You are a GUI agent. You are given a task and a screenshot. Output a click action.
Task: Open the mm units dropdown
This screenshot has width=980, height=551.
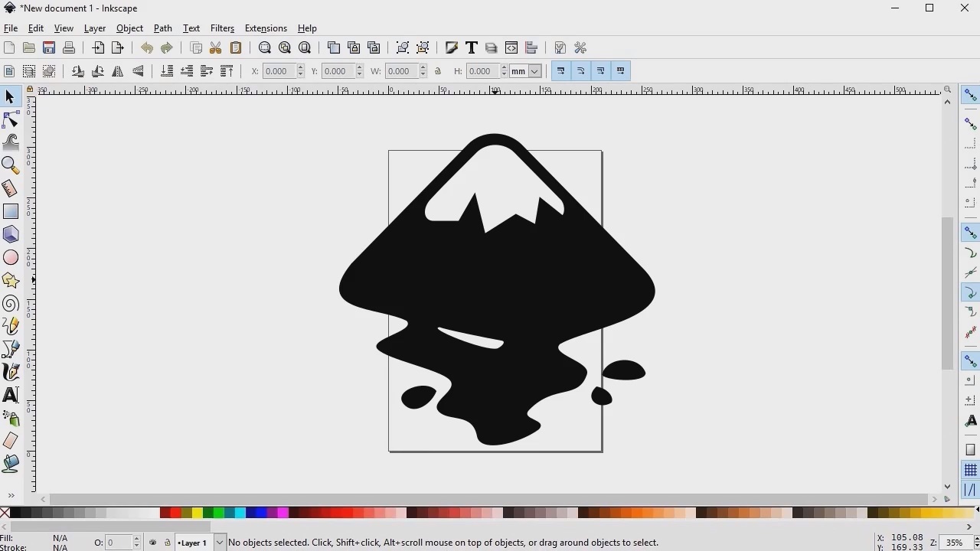[526, 71]
